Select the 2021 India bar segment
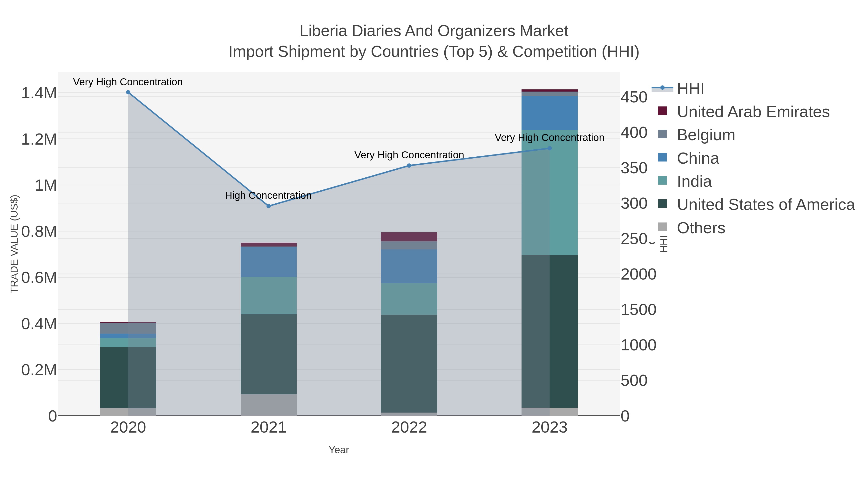This screenshot has height=488, width=868. tap(269, 296)
